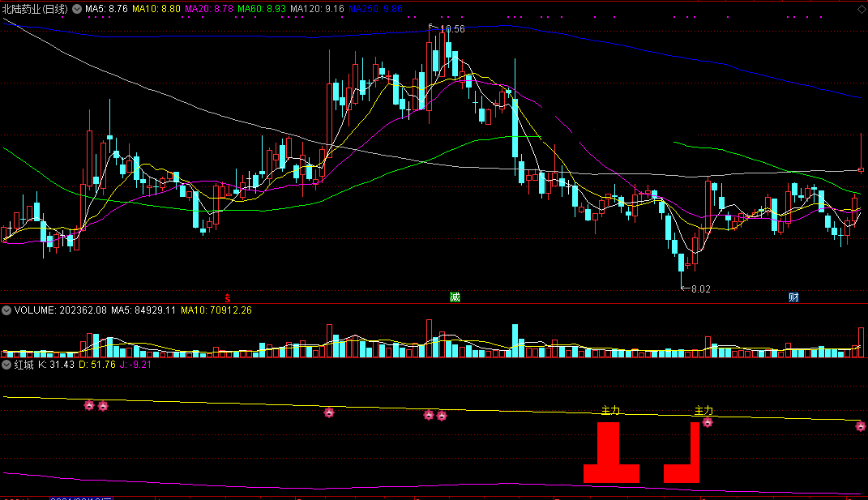This screenshot has height=500, width=868.
Task: Click the 红城 indicator name
Action: click(24, 365)
